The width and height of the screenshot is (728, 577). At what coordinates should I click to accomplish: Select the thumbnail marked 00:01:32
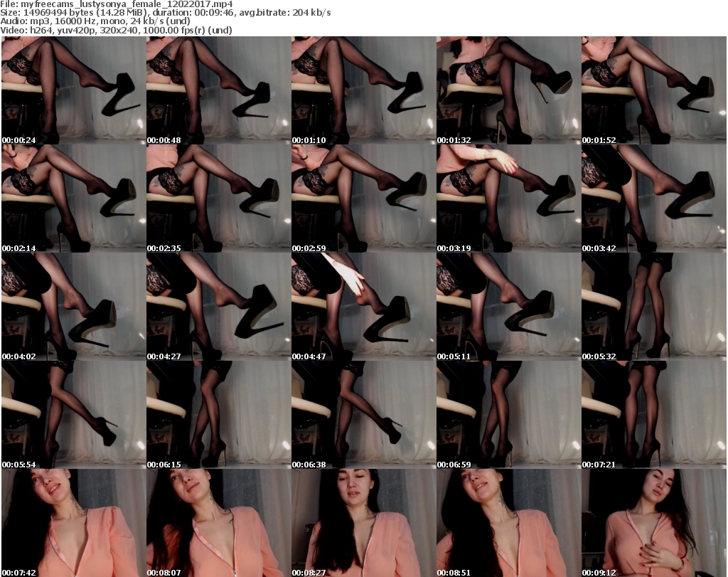click(508, 90)
